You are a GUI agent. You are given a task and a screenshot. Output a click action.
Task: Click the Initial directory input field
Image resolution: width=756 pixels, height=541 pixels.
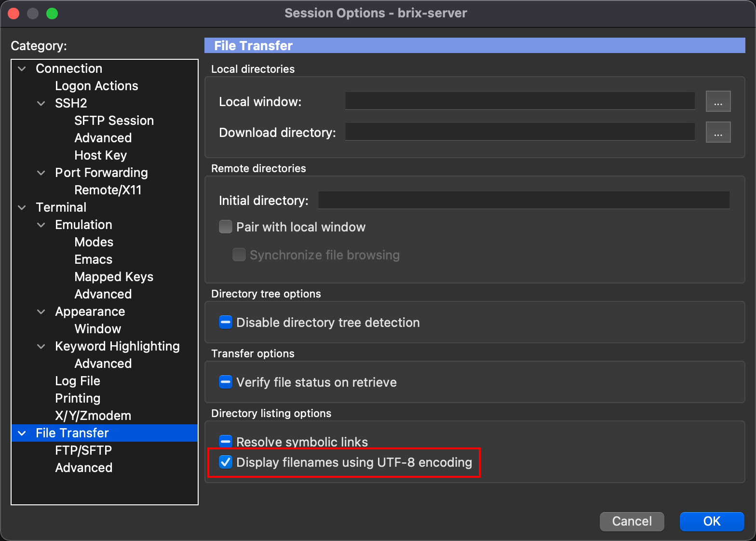(x=524, y=201)
